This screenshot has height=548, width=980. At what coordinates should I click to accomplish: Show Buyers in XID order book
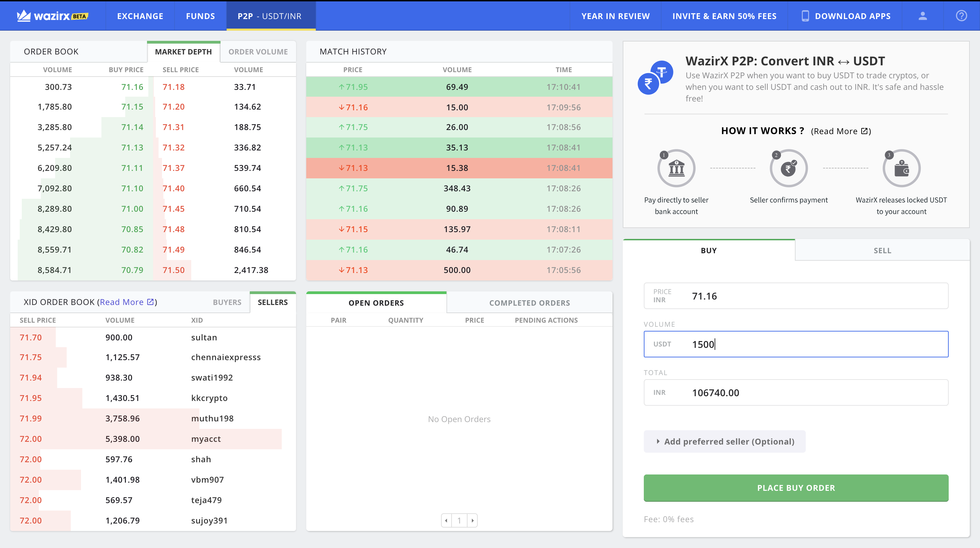click(x=227, y=302)
